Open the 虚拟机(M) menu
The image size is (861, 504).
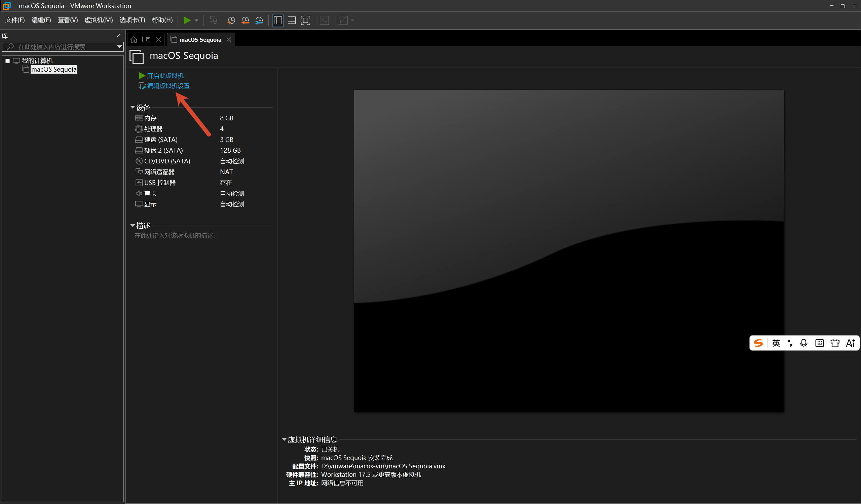coord(99,20)
